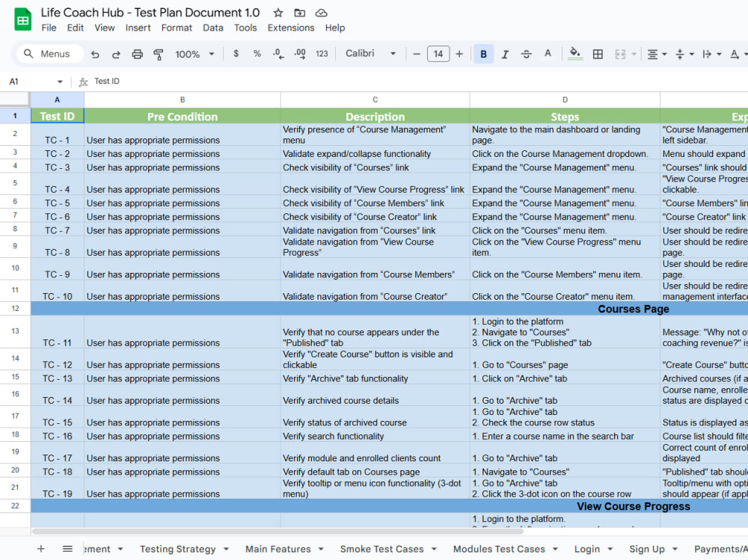Select cell 'Verify search functionality'
Image resolution: width=748 pixels, height=560 pixels.
pos(375,436)
